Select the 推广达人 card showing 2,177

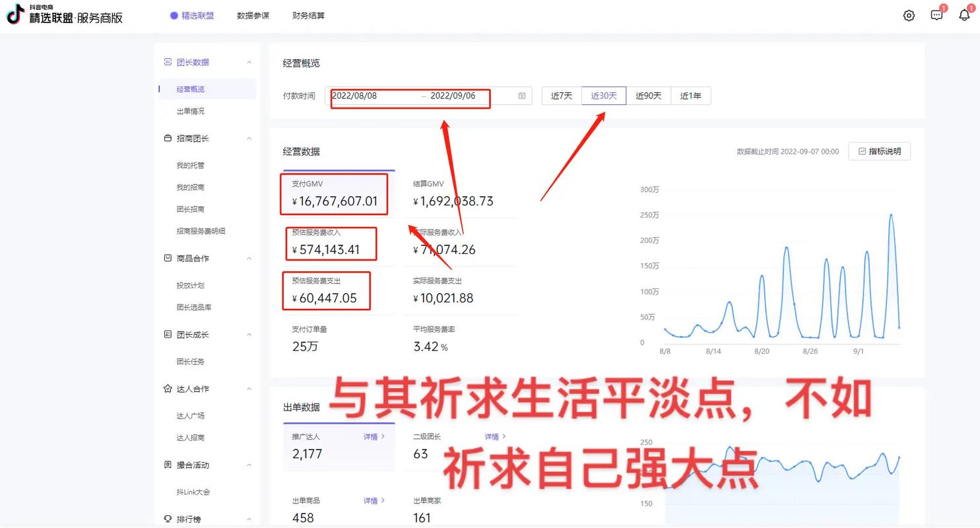point(339,447)
